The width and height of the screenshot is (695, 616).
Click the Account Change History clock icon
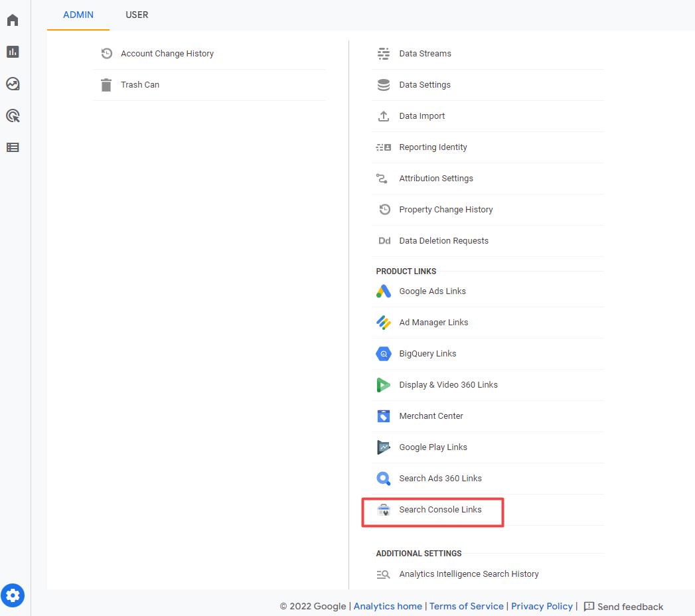106,54
